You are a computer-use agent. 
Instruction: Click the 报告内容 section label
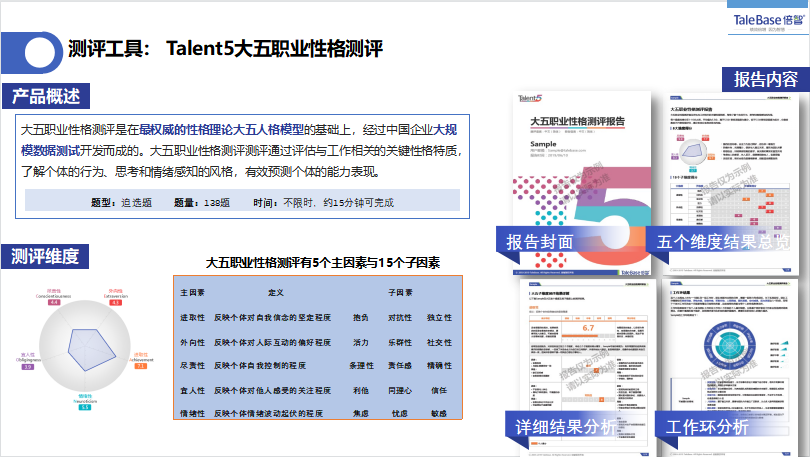pyautogui.click(x=766, y=80)
